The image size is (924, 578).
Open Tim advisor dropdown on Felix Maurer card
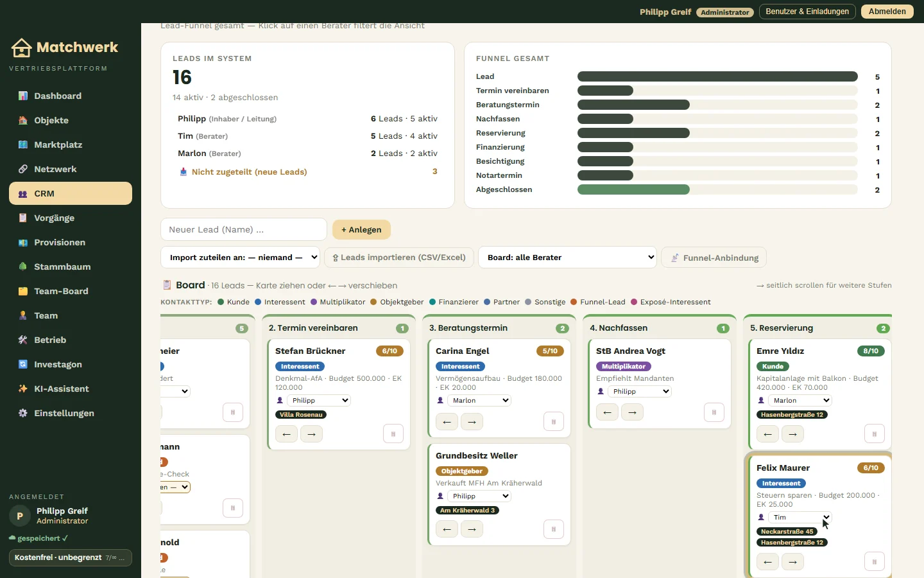800,517
